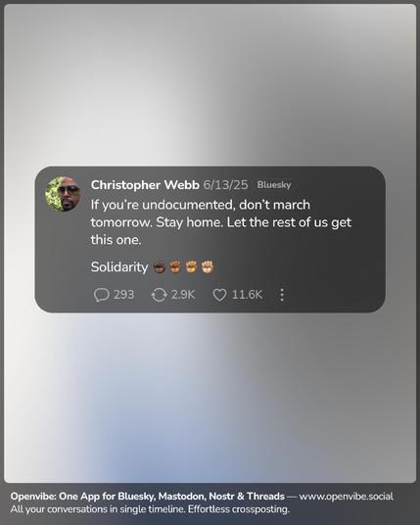
Task: Click the post text about staying home
Action: point(221,222)
